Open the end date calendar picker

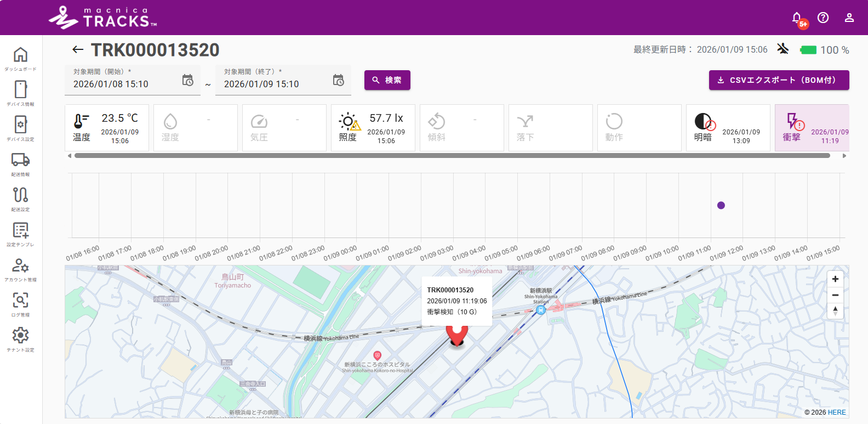point(339,81)
